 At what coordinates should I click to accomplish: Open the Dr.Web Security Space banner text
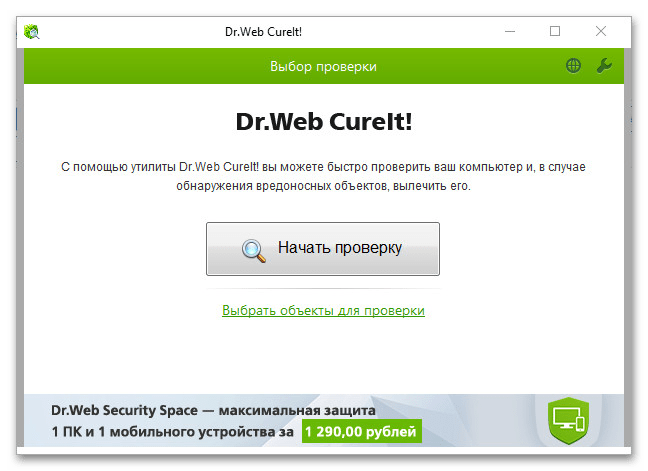tap(213, 410)
